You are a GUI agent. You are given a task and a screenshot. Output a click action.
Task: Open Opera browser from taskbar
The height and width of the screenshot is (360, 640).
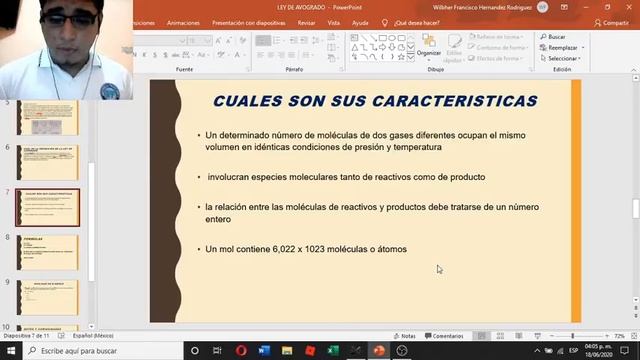click(x=241, y=351)
